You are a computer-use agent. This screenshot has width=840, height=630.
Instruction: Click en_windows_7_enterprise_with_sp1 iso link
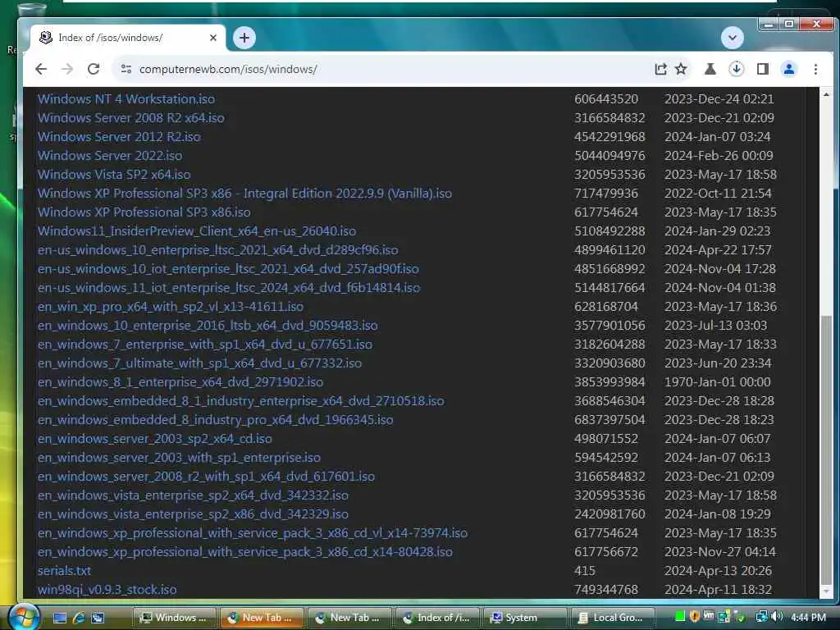(204, 345)
